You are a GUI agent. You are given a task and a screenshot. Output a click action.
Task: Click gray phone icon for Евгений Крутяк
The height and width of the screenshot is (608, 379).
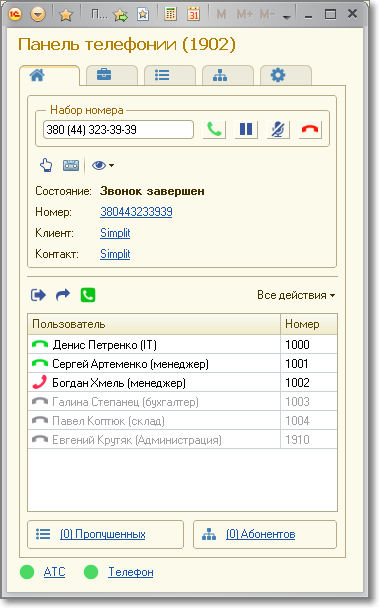click(40, 440)
